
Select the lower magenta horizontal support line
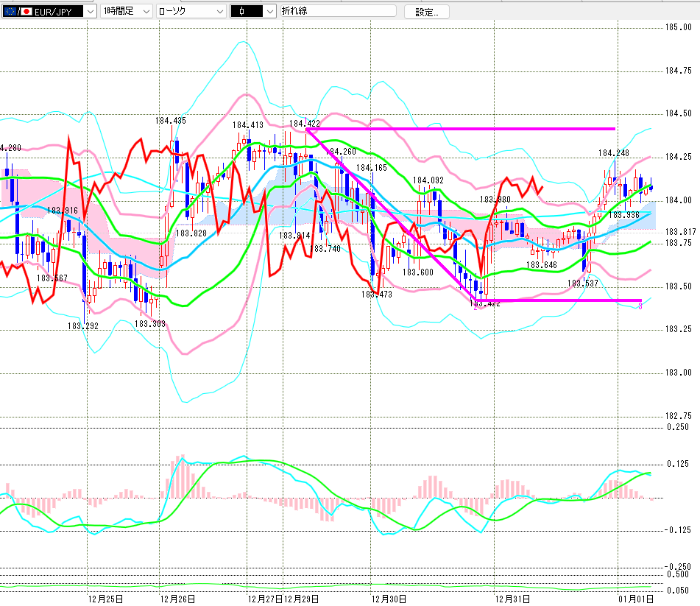(x=559, y=300)
